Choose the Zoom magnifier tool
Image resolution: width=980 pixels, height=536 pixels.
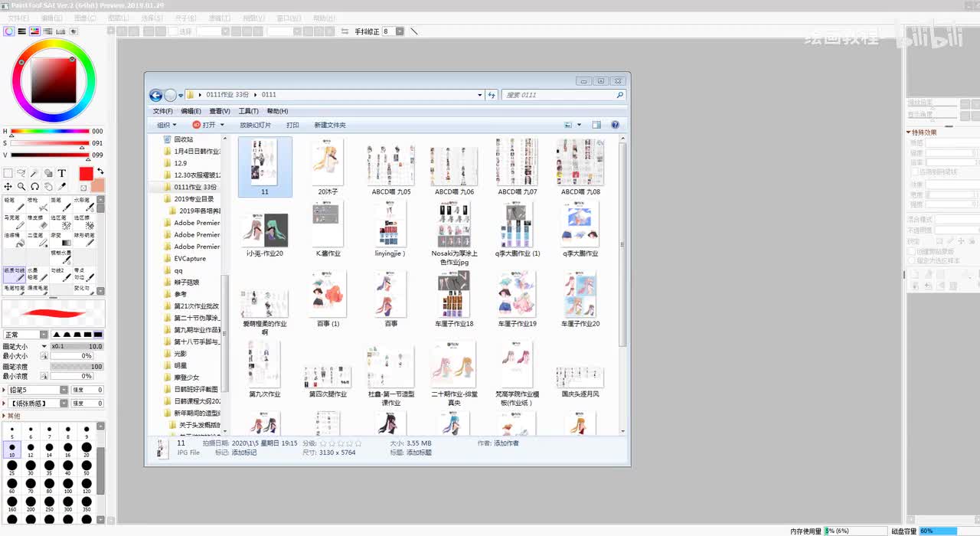pyautogui.click(x=21, y=186)
